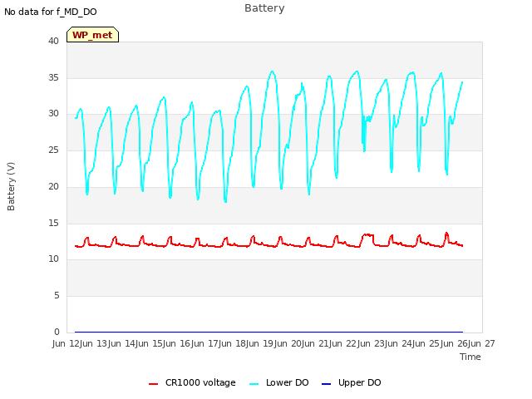The height and width of the screenshot is (399, 532).
Task: Click the Jun 19 x-axis tick label
Action: coord(275,343)
